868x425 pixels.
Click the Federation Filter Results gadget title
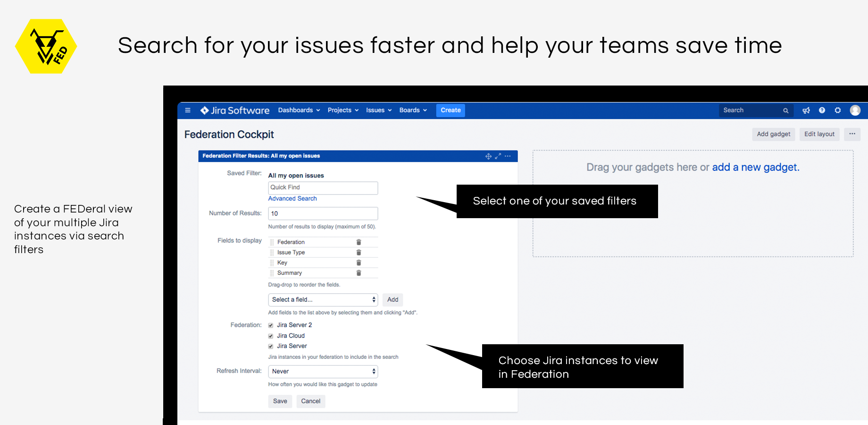tap(261, 156)
